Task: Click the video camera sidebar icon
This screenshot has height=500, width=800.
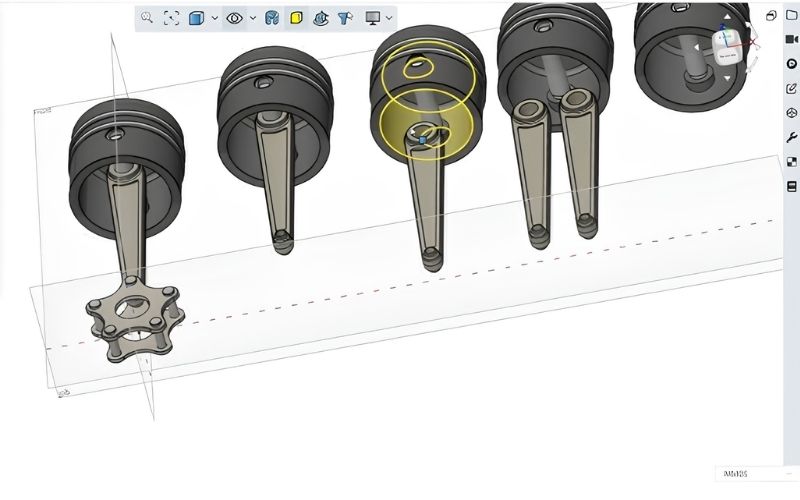Action: coord(792,39)
